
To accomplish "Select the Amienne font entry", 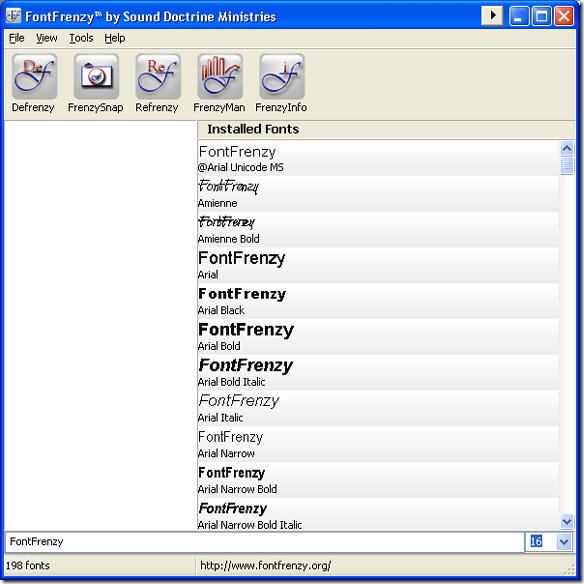I will 378,194.
